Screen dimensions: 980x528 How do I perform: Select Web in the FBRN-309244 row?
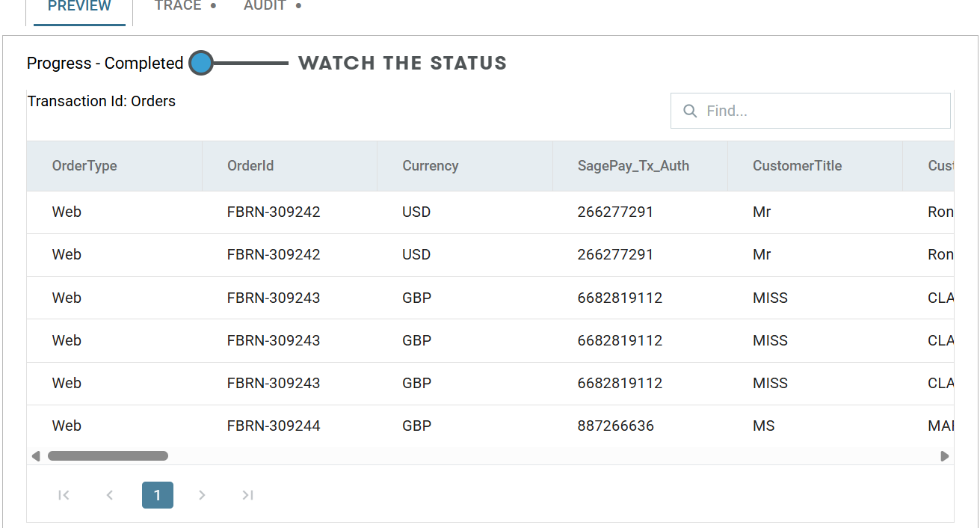click(114, 426)
